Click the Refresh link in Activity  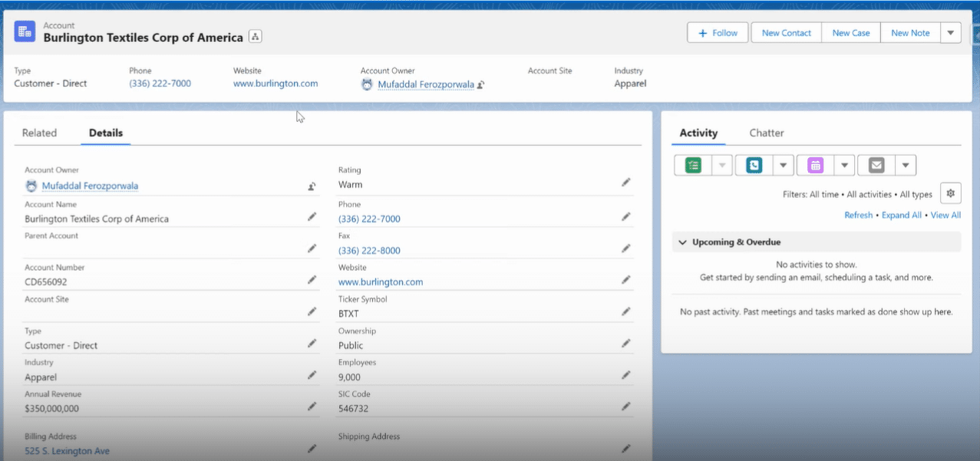(x=858, y=216)
